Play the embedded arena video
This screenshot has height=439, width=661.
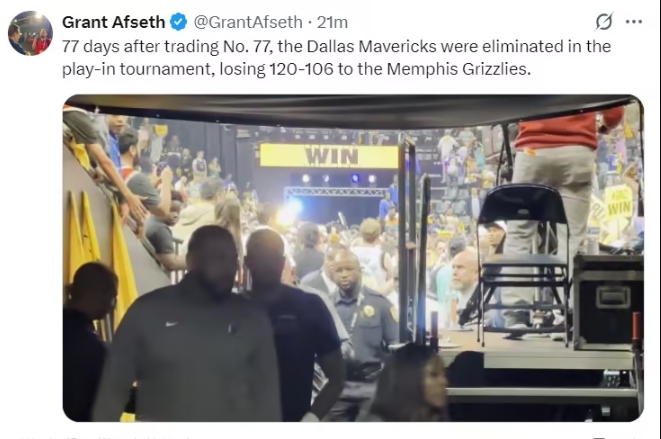[353, 258]
